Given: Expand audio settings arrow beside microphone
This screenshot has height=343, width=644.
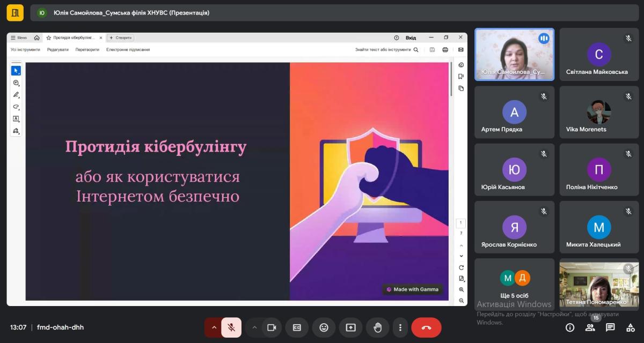Looking at the screenshot, I should click(214, 327).
